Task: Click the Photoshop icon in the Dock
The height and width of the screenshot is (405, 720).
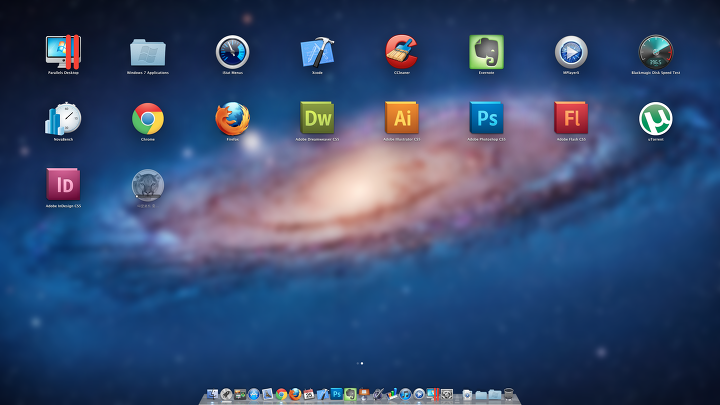Action: (337, 394)
